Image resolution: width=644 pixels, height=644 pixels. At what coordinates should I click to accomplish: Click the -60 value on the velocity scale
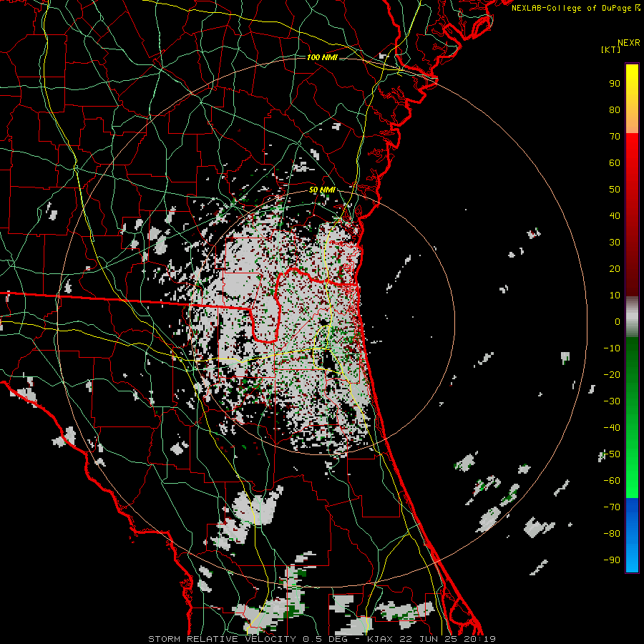point(612,481)
